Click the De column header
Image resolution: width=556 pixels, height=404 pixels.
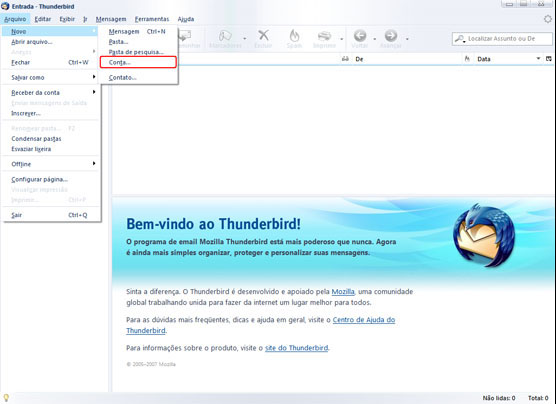(407, 59)
